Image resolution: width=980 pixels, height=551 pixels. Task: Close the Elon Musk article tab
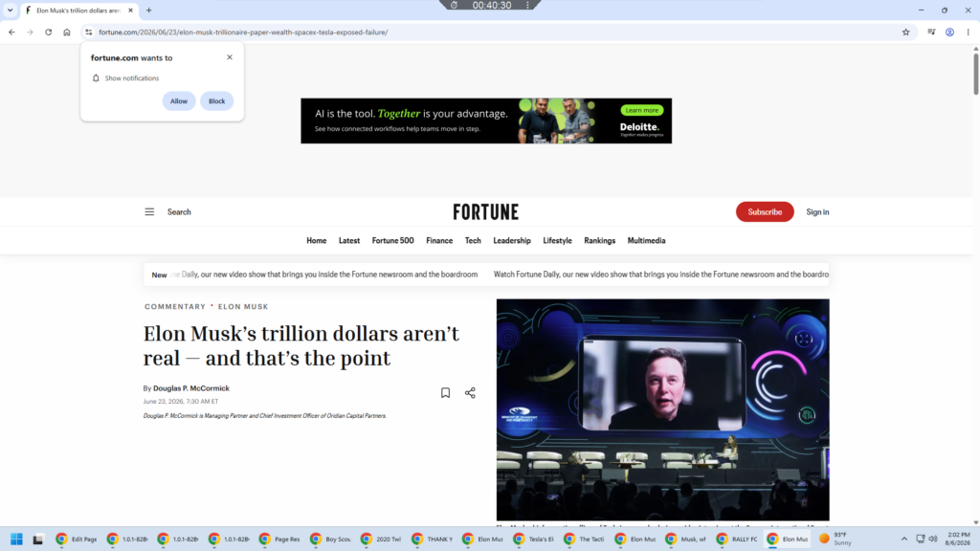130,10
